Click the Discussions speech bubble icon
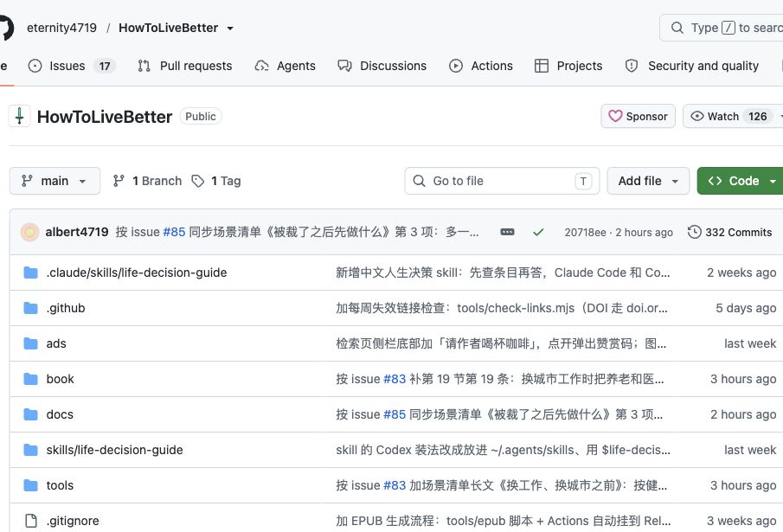Image resolution: width=783 pixels, height=532 pixels. pyautogui.click(x=344, y=66)
